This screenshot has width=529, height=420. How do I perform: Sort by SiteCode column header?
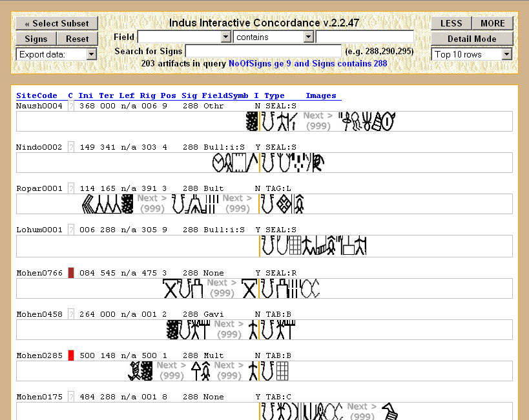coord(37,95)
